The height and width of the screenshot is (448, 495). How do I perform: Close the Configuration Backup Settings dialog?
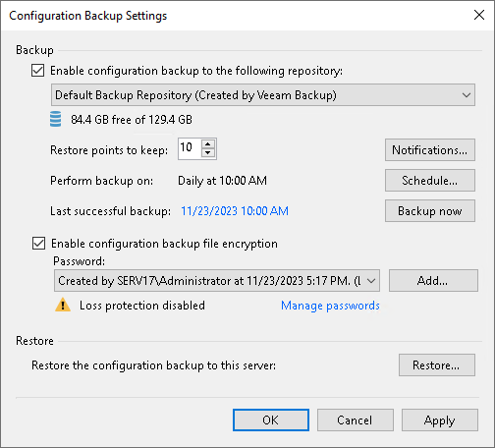479,15
